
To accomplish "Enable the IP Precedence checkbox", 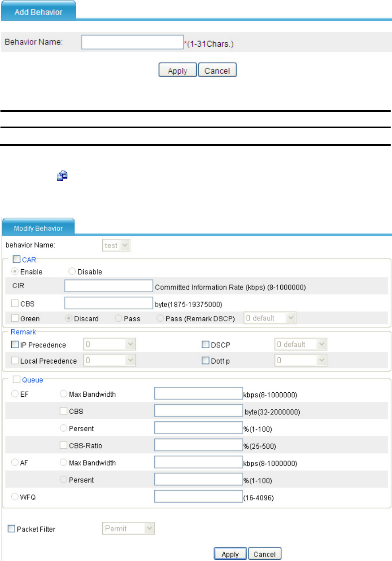I will (x=15, y=345).
